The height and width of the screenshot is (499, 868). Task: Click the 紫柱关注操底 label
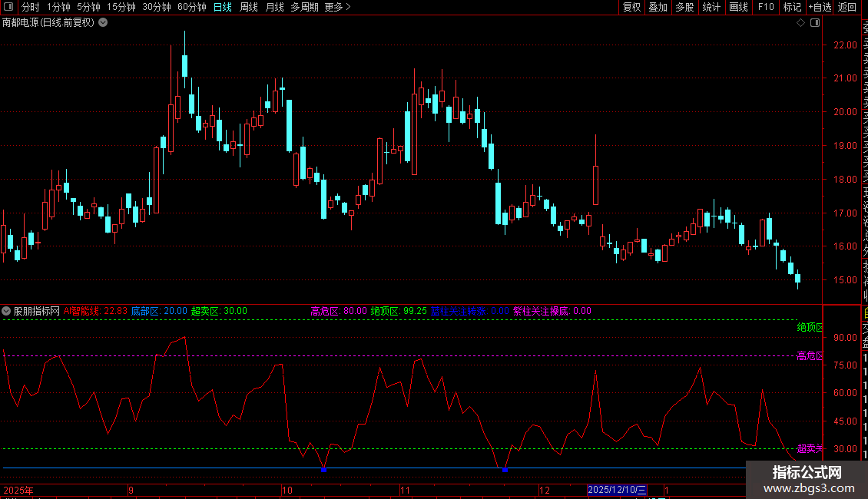pos(552,311)
